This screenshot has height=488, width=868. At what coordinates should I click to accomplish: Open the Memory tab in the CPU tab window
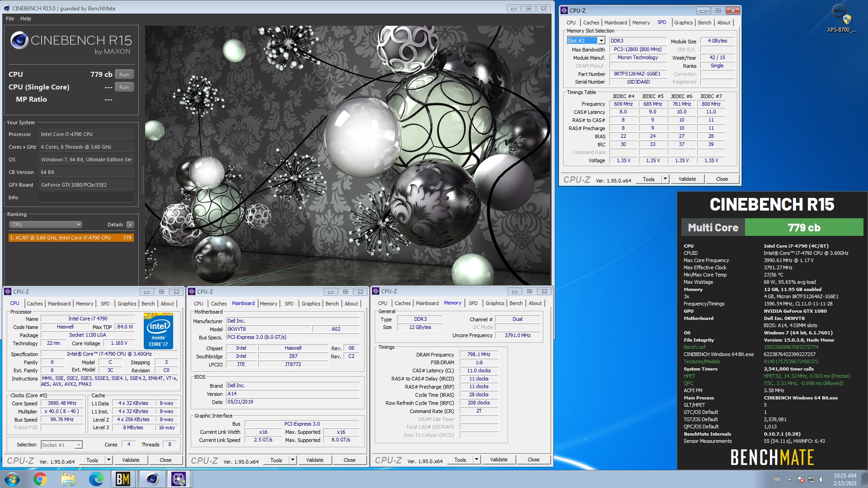pyautogui.click(x=85, y=304)
